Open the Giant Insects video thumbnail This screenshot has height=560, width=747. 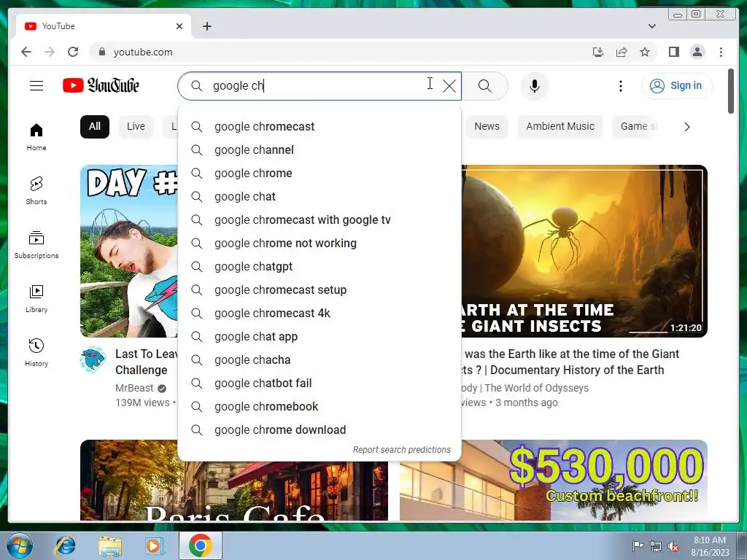point(584,251)
